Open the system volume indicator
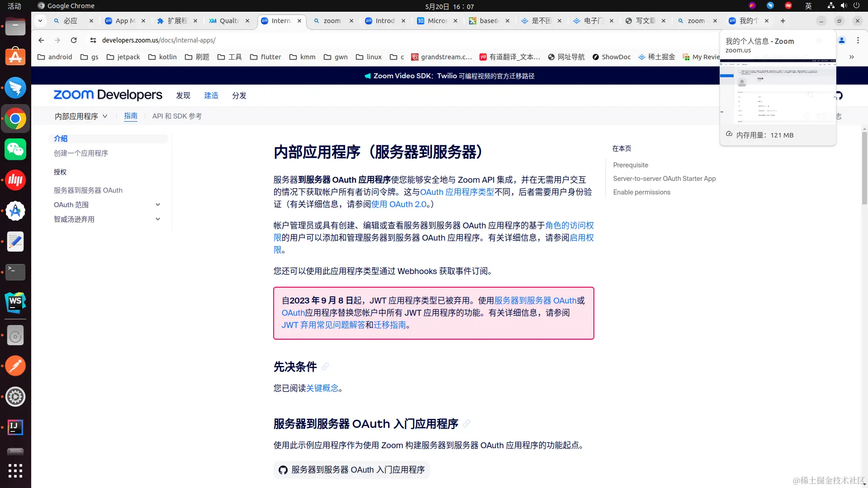868x488 pixels. (844, 6)
